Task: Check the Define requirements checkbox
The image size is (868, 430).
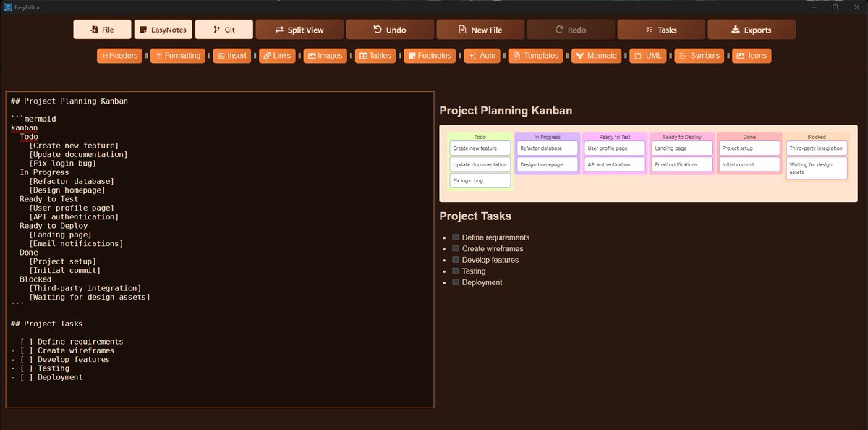Action: click(x=456, y=237)
